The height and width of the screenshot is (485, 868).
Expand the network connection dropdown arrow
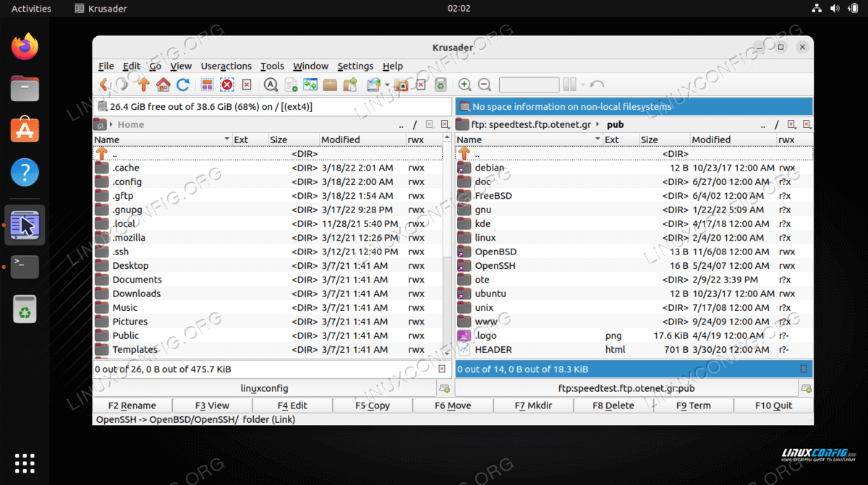click(x=387, y=85)
